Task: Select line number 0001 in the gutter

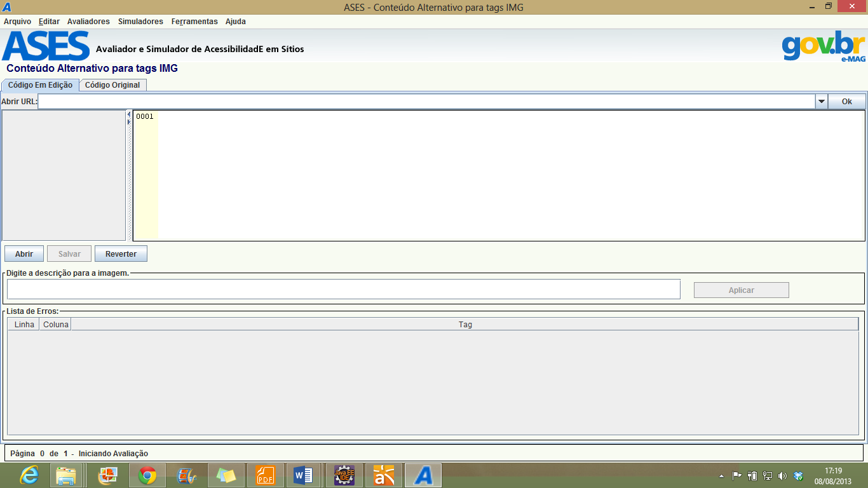Action: click(145, 116)
